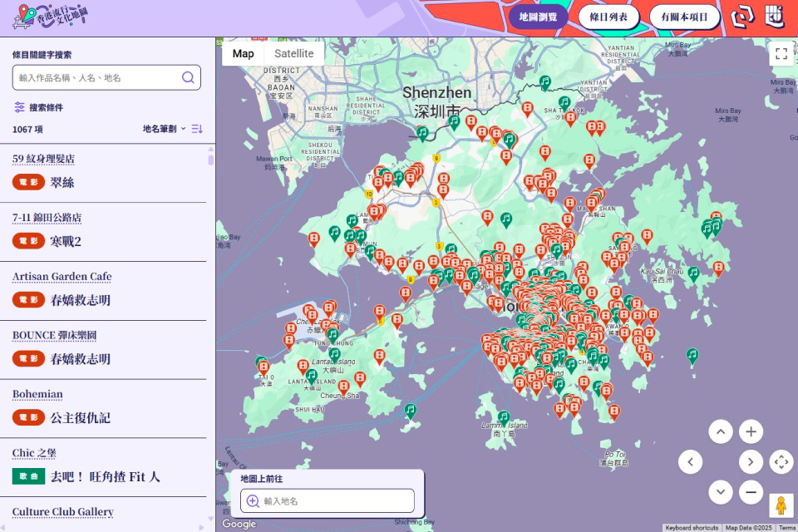Open the 有關本項目 page
This screenshot has width=798, height=532.
684,17
